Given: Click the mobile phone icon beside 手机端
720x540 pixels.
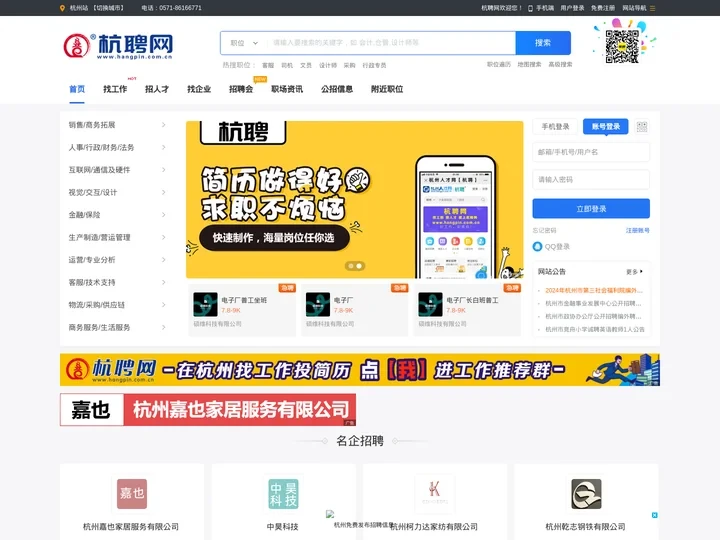Looking at the screenshot, I should click(x=530, y=8).
